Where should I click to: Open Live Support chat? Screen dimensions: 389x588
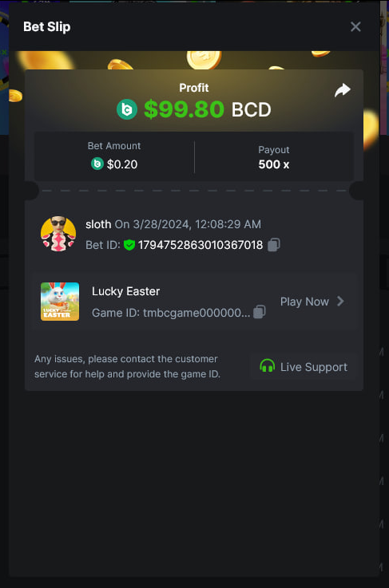click(x=303, y=366)
